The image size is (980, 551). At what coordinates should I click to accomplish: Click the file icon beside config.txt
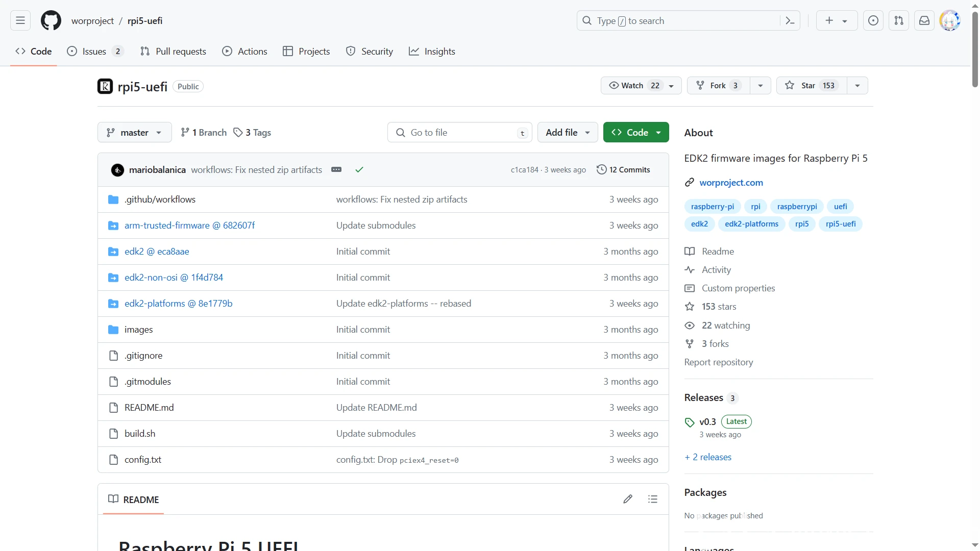click(x=113, y=460)
